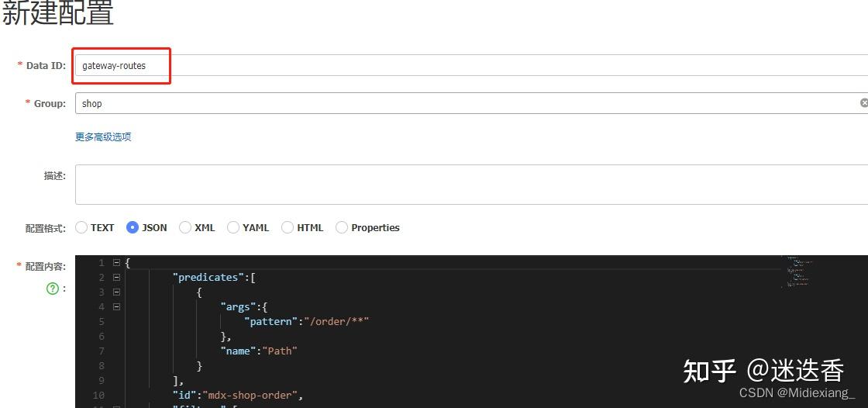Collapse the args block on line 4

click(116, 307)
